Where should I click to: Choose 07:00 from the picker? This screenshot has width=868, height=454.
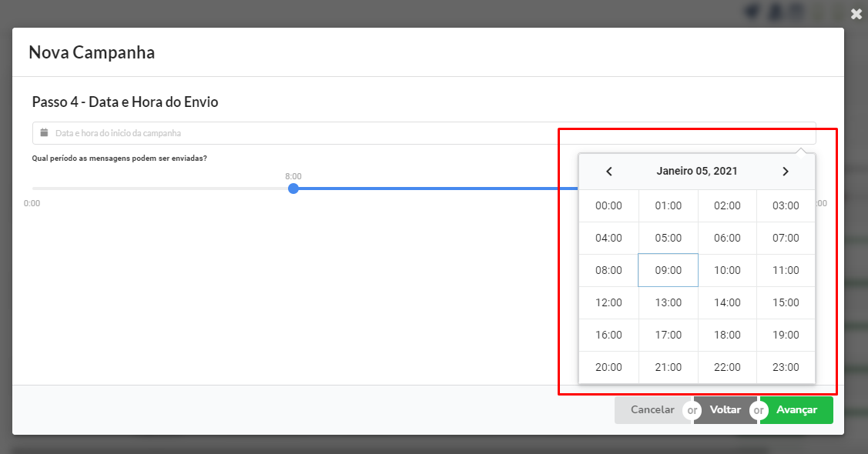point(786,238)
